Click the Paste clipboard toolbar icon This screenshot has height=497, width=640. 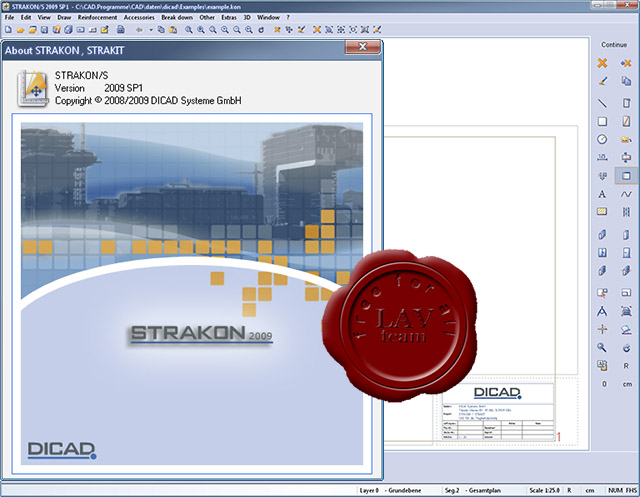pyautogui.click(x=173, y=29)
